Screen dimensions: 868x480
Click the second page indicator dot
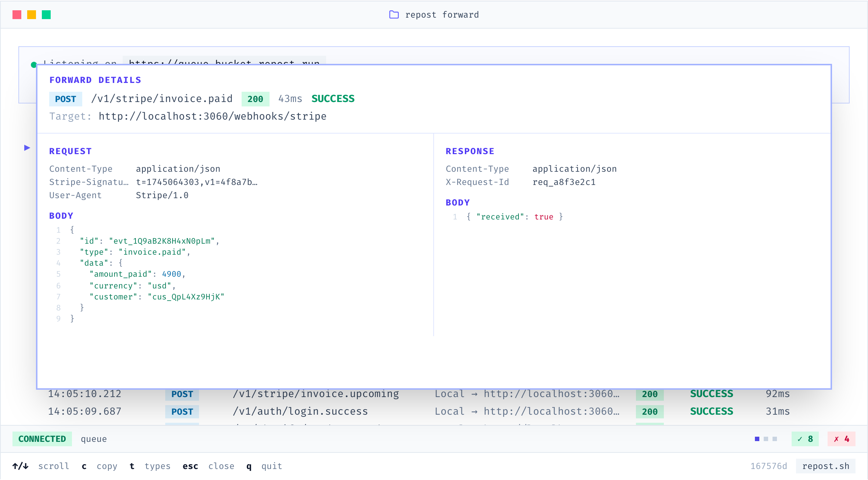pos(766,439)
